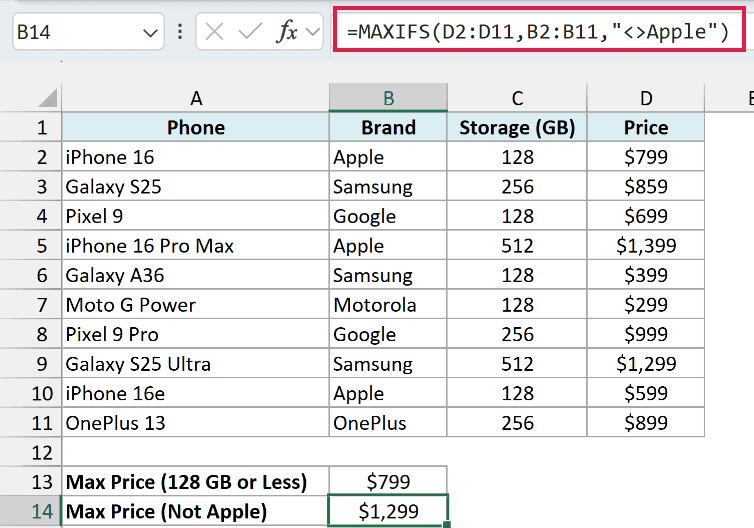Click the $399 price cell
This screenshot has width=754, height=528.
click(646, 275)
